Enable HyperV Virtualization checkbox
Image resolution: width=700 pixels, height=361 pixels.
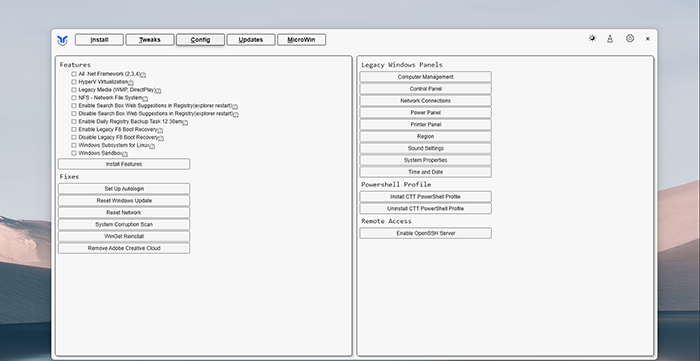(74, 82)
